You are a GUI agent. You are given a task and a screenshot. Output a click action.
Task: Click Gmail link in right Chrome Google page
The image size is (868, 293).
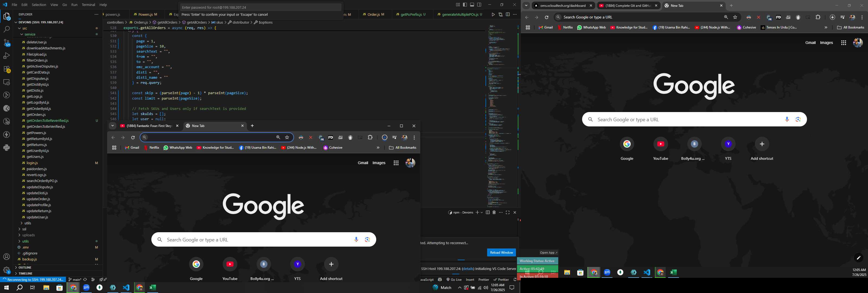(x=810, y=43)
